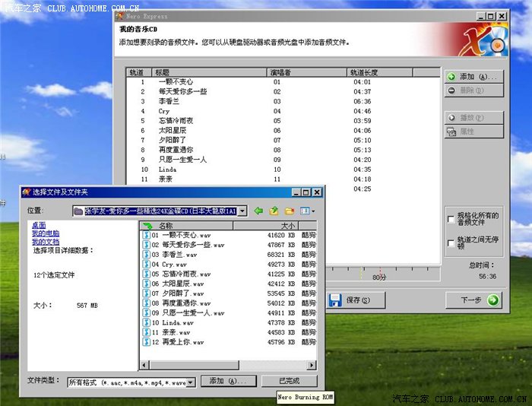Click the floppy disk 保存 save button
The width and height of the screenshot is (532, 406).
[x=350, y=300]
